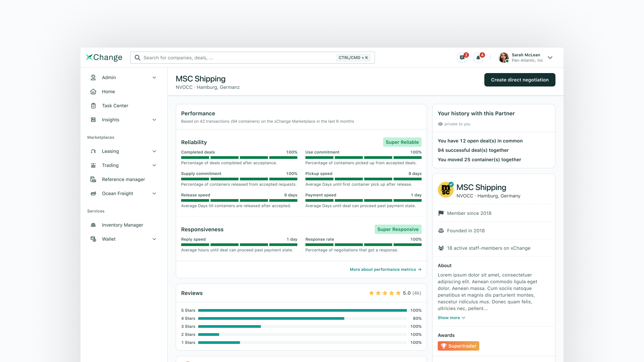644x362 pixels.
Task: Open More about performance metrics
Action: pos(385,269)
